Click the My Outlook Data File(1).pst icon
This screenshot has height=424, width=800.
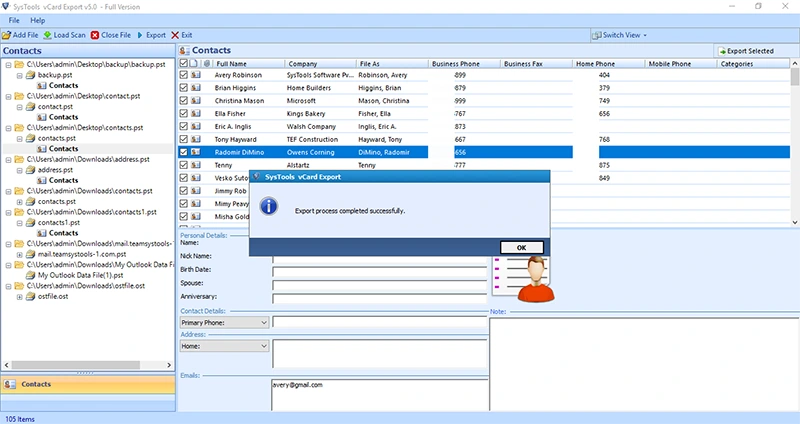[31, 276]
